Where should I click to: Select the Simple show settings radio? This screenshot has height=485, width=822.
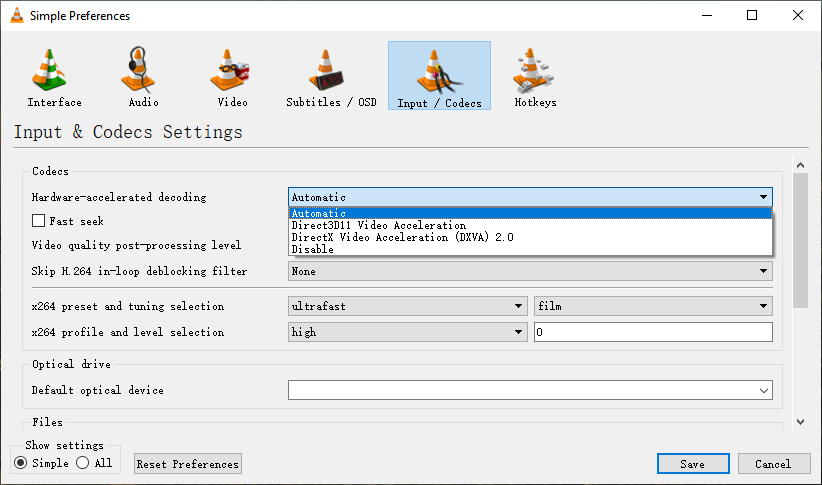[x=20, y=463]
